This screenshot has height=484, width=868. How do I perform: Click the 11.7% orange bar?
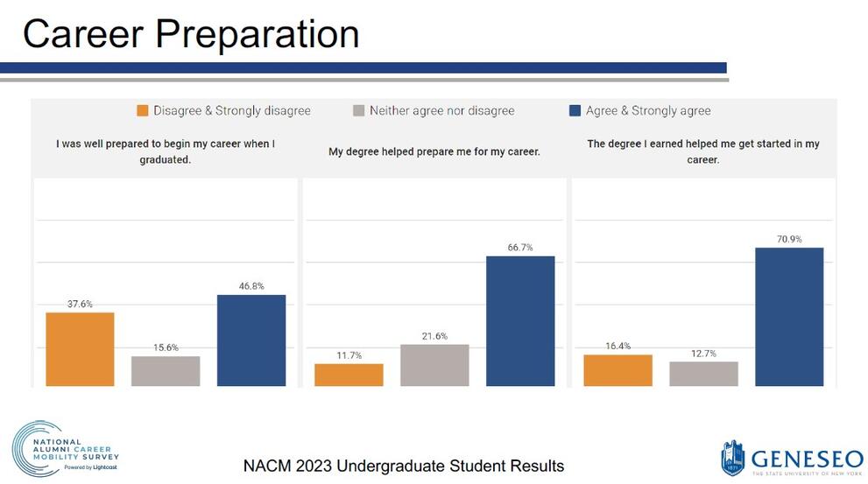click(349, 375)
